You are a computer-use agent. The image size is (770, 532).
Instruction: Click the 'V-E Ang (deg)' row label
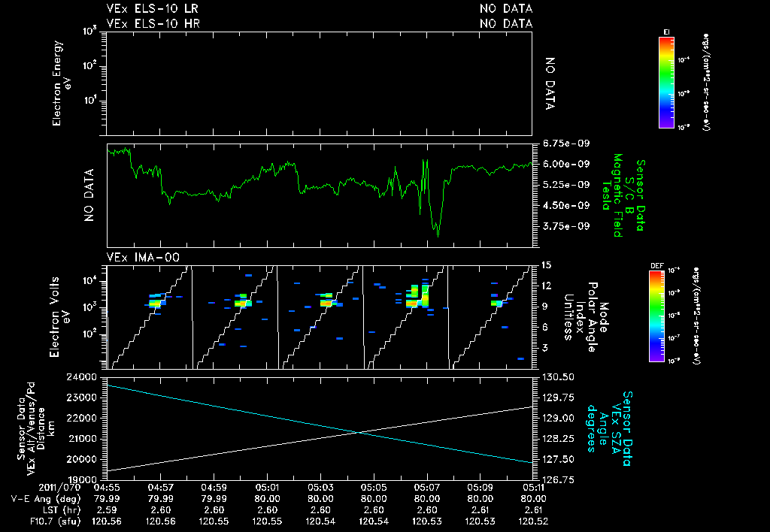tap(46, 499)
